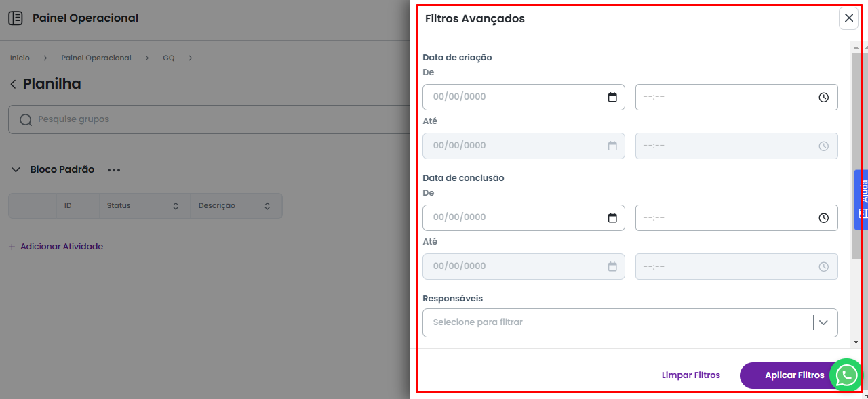
Task: Open the GQ breadcrumb item
Action: [x=168, y=58]
